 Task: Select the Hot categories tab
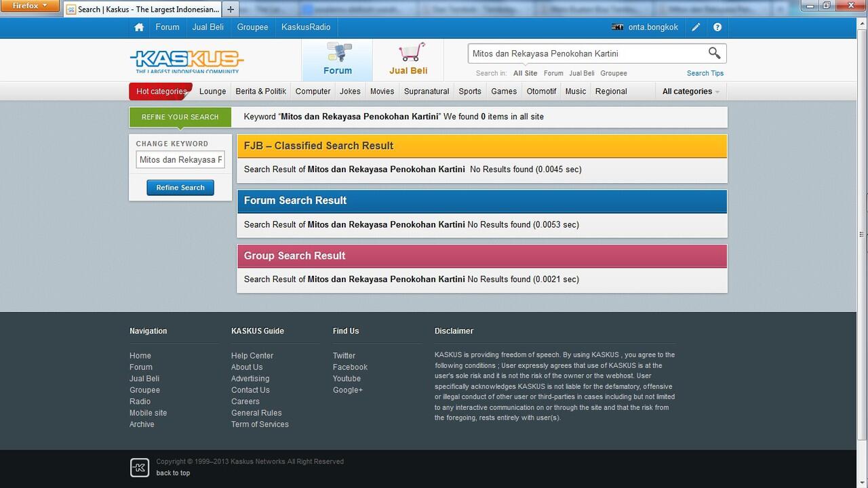(x=161, y=91)
